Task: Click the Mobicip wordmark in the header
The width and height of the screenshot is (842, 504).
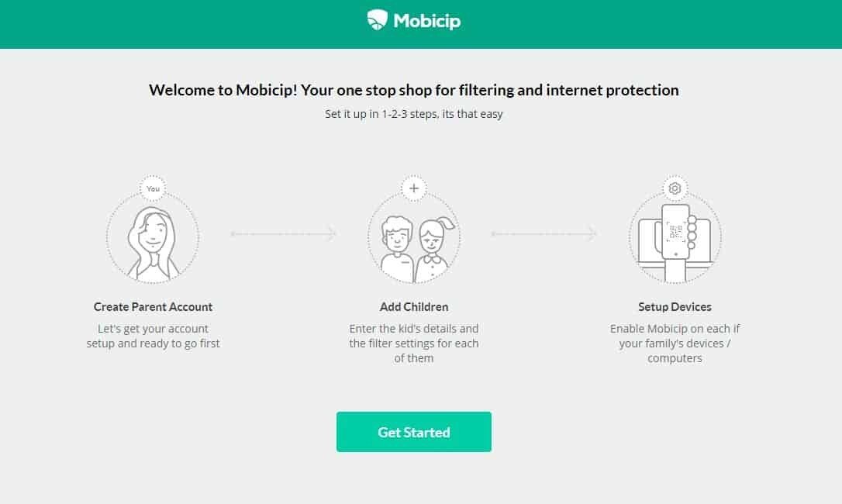Action: pos(426,21)
